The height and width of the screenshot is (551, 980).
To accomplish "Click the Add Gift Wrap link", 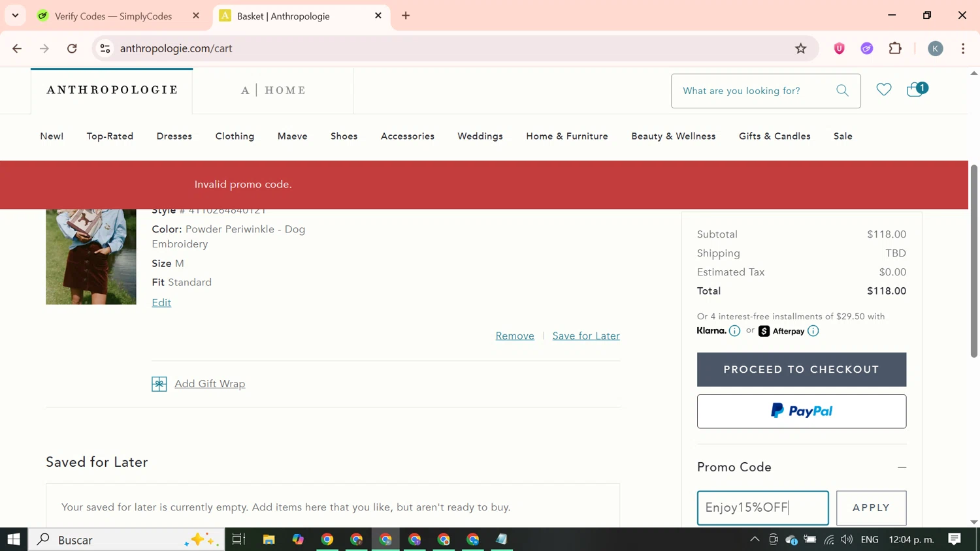I will click(x=210, y=384).
